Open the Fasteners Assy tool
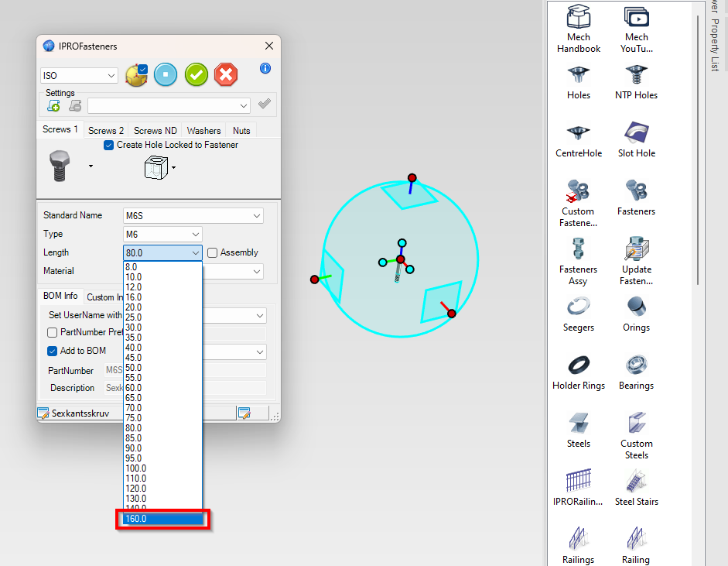Viewport: 728px width, 566px height. tap(578, 262)
